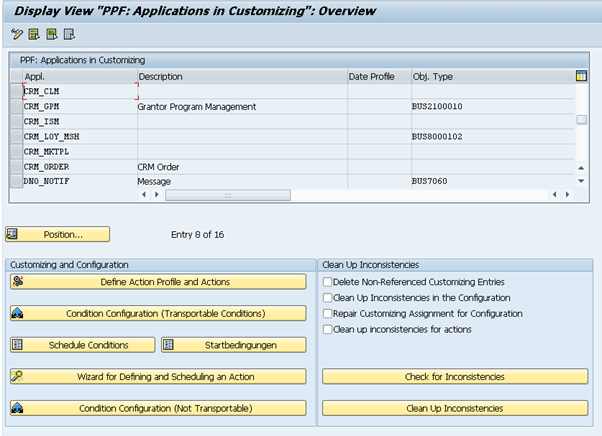This screenshot has height=436, width=602.
Task: Open Define Action Profile and Actions
Action: pyautogui.click(x=157, y=282)
